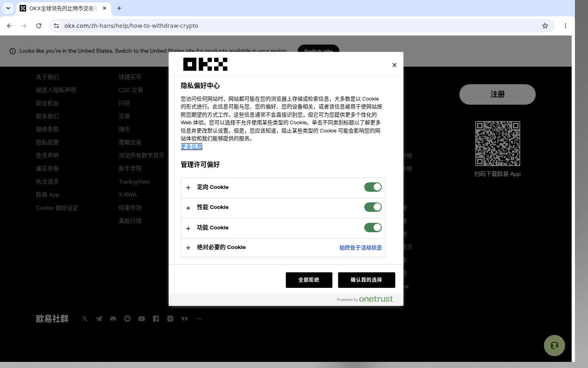
Task: Click the 始终处于活动状态 label
Action: 361,248
